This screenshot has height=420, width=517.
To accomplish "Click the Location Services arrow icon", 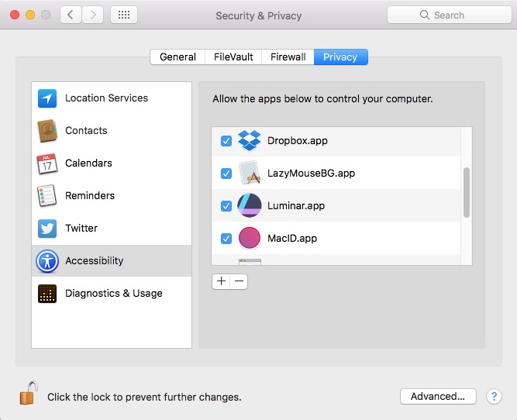I will 47,98.
